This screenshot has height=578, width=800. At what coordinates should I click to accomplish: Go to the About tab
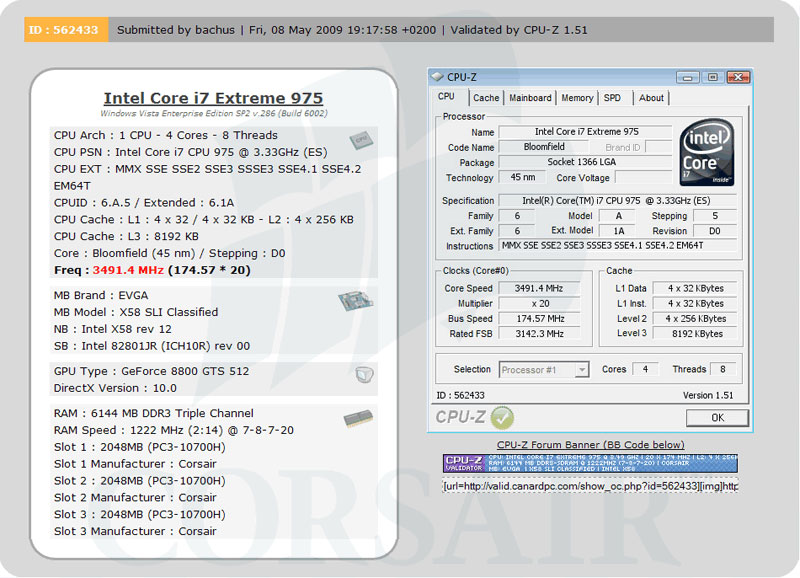point(651,98)
